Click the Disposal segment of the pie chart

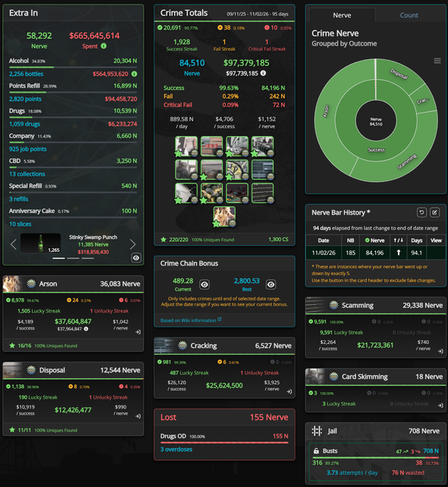coord(399,74)
